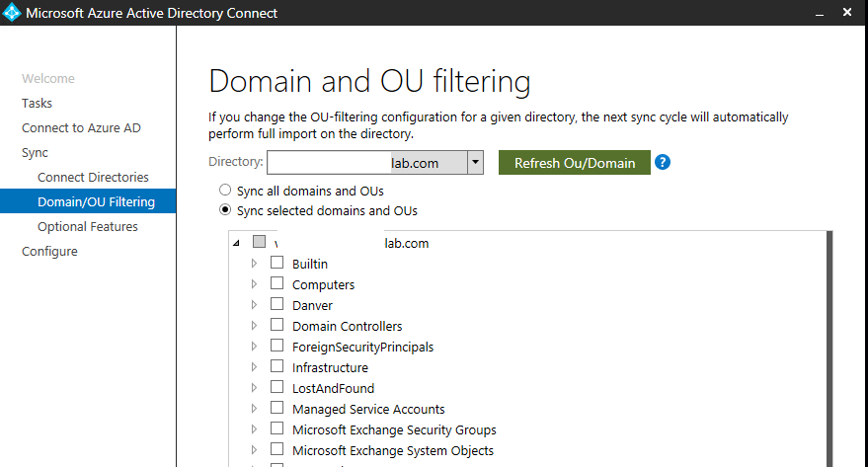
Task: Select Sync all domains and OUs radio
Action: 225,191
